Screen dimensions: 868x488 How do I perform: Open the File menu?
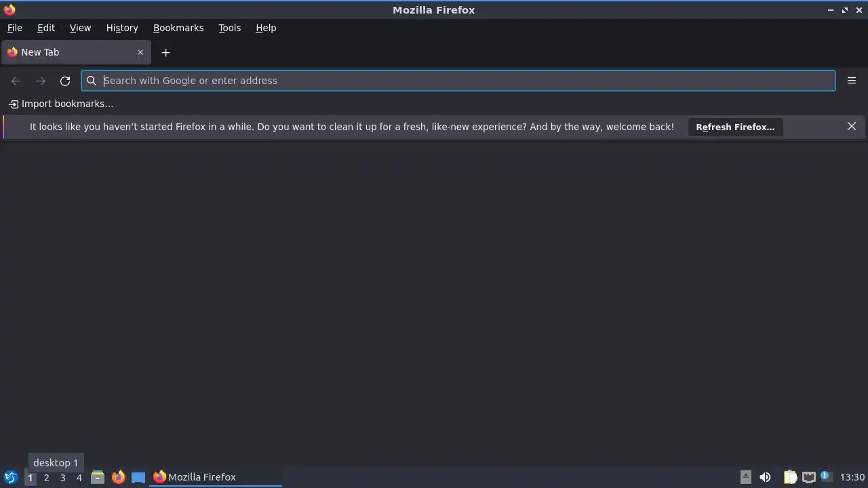(x=14, y=28)
